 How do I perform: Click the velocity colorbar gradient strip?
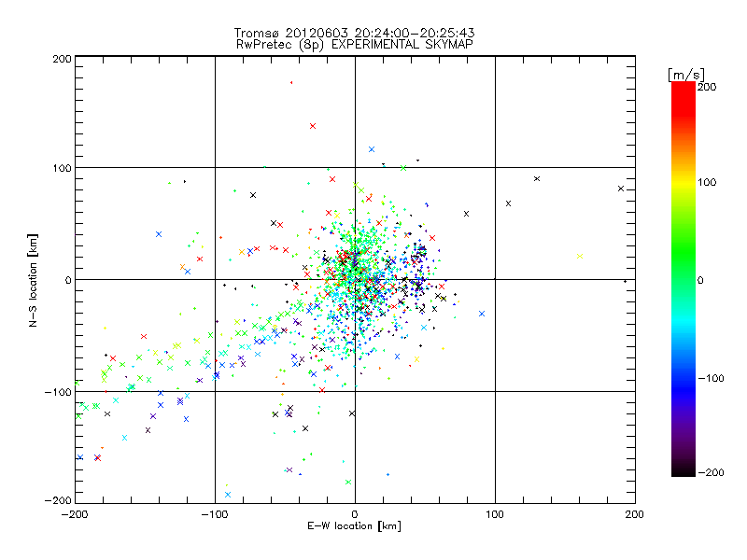(x=684, y=278)
